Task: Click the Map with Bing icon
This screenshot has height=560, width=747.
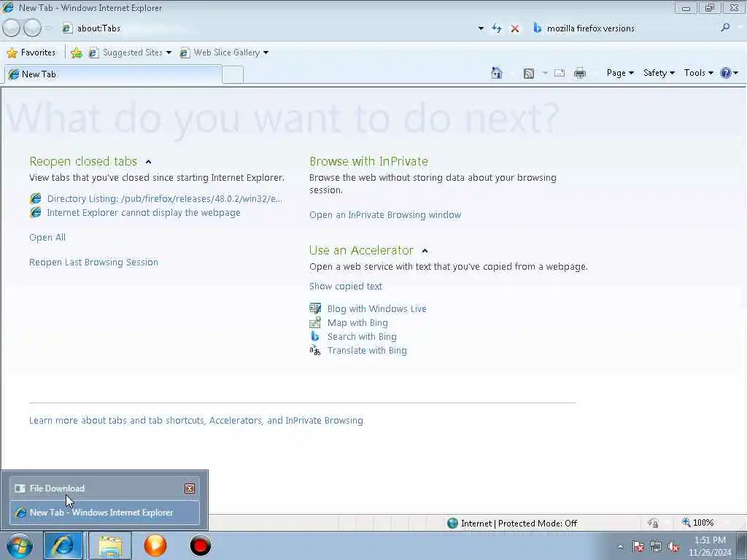Action: (315, 323)
